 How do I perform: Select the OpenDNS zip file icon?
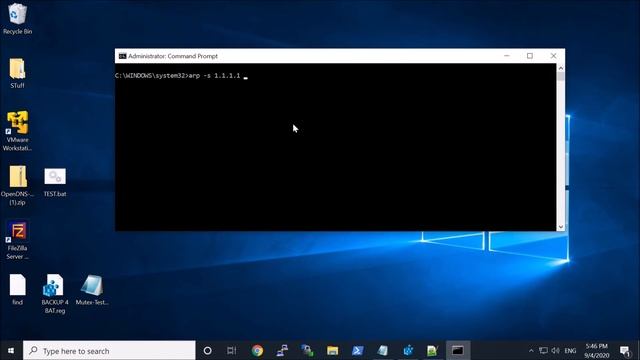pos(17,185)
